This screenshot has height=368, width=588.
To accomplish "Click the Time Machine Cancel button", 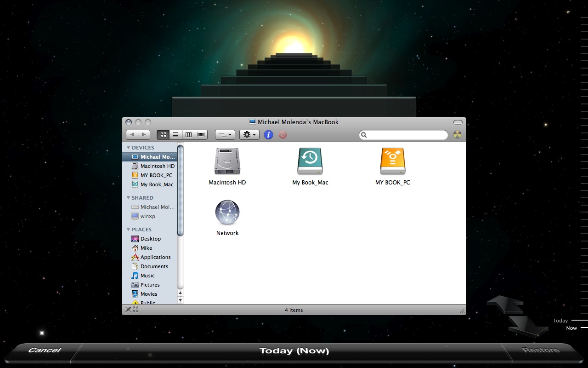I will [x=45, y=351].
